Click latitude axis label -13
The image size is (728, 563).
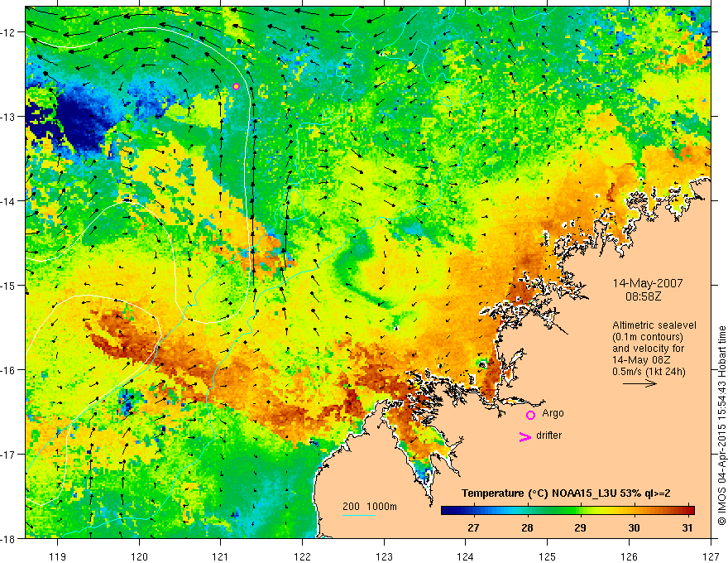pos(9,117)
